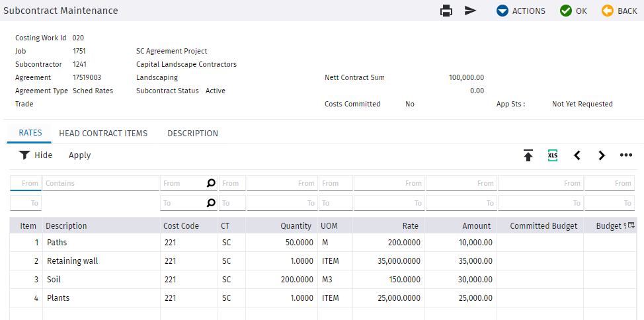Click the UOM From filter field

[335, 183]
